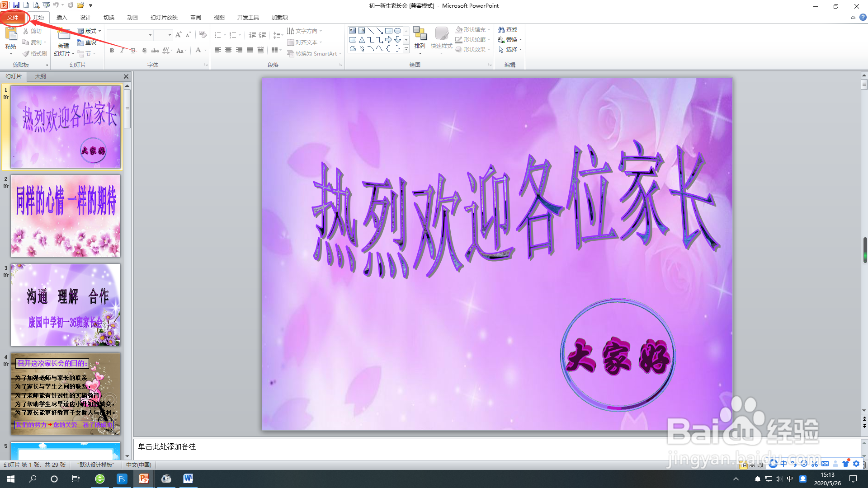Select the right arrow shape in gallery
Screen dimensions: 868x488
(x=388, y=40)
